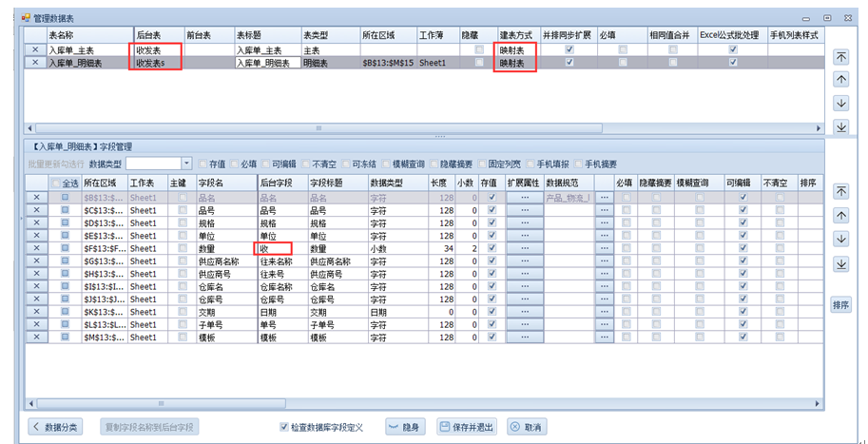This screenshot has height=444, width=868.
Task: Move field up one position in field list
Action: pos(840,216)
